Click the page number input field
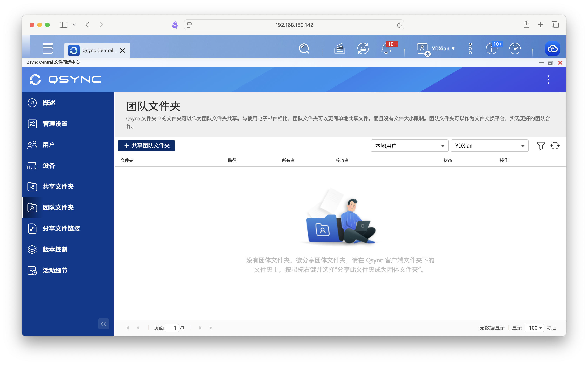Viewport: 588px width, 365px height. (x=172, y=328)
